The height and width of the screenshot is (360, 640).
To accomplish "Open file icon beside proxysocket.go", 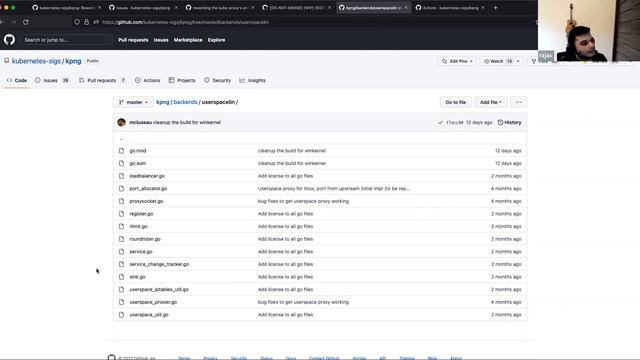I will 121,201.
